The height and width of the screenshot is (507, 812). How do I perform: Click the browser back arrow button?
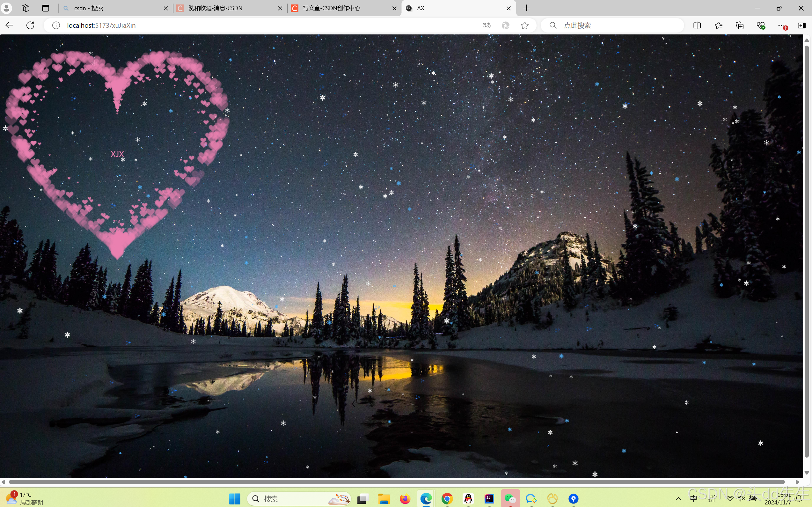click(x=9, y=25)
